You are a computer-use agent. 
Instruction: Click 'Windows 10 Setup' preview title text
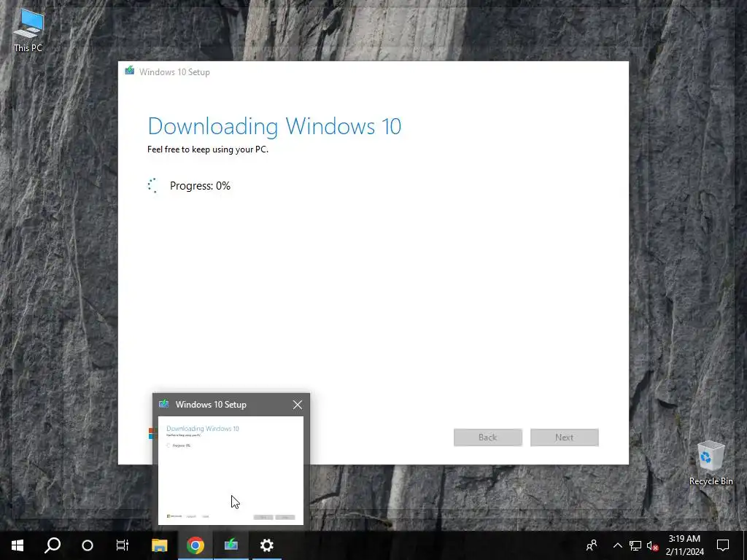(x=211, y=404)
